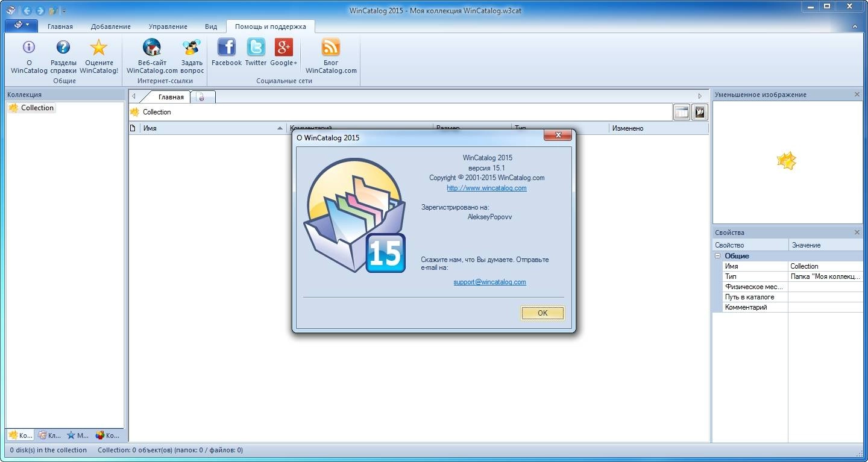Switch to the Ко... contacts bottom tab
The width and height of the screenshot is (868, 462).
pos(108,435)
